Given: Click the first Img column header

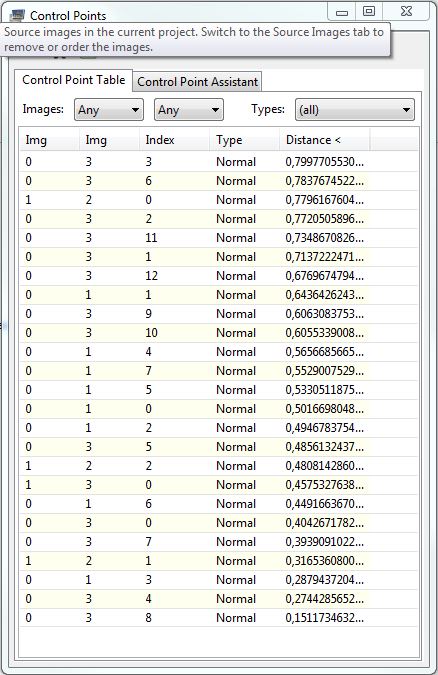Looking at the screenshot, I should click(x=49, y=140).
